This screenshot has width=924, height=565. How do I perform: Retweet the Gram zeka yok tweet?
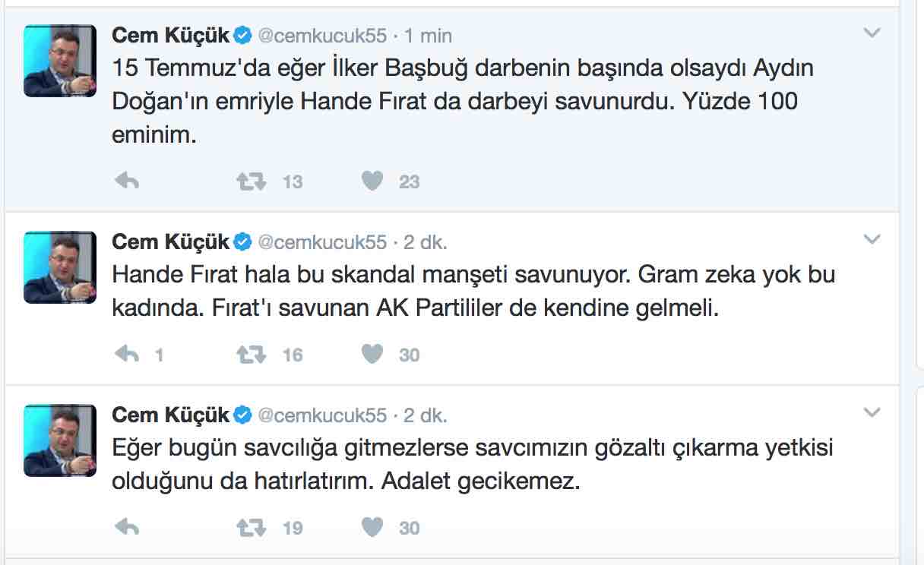point(251,354)
